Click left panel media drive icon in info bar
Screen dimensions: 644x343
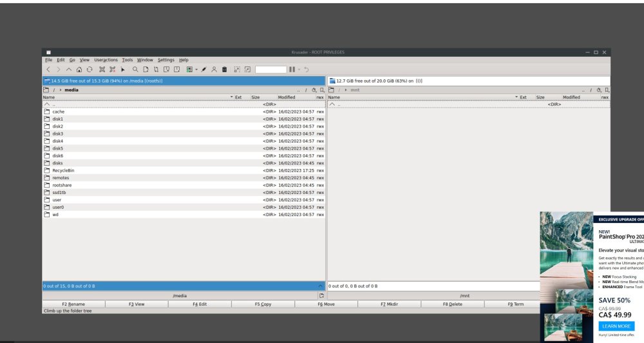pyautogui.click(x=47, y=81)
